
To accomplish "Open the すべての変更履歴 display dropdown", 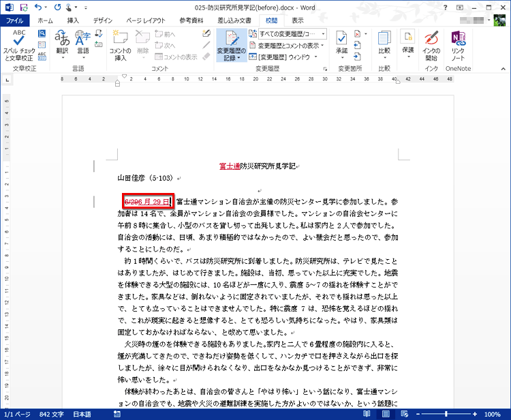I will 292,33.
